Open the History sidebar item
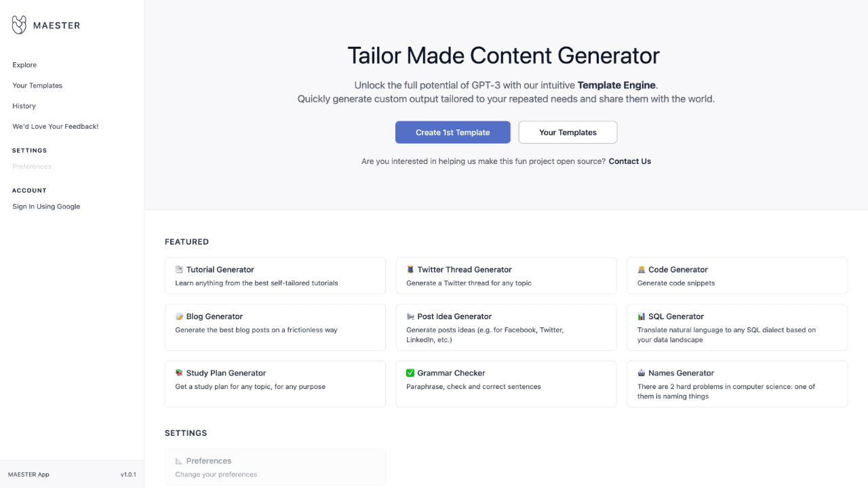Screen dimensions: 868x488 24,106
